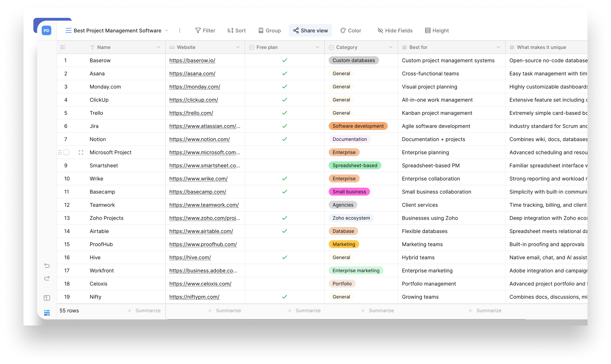Toggle Free plan for Teamwork
Viewport: 611px width, 364px height.
pyautogui.click(x=285, y=205)
